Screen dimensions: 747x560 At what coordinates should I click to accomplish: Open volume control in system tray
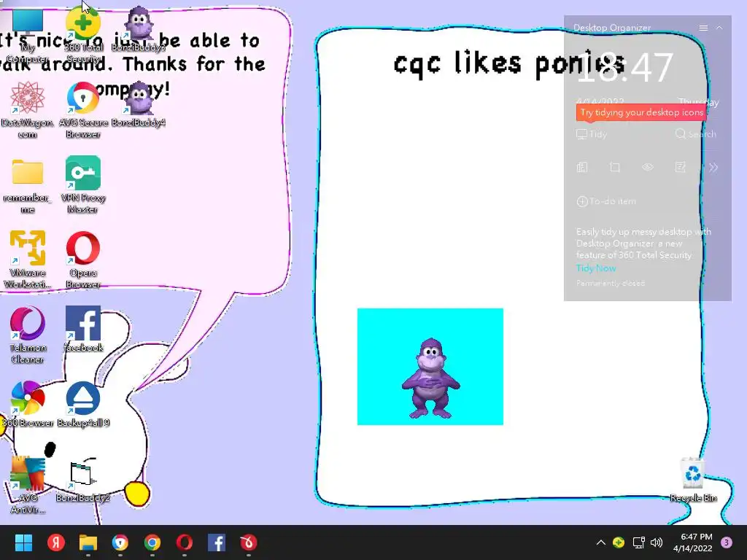pyautogui.click(x=657, y=542)
